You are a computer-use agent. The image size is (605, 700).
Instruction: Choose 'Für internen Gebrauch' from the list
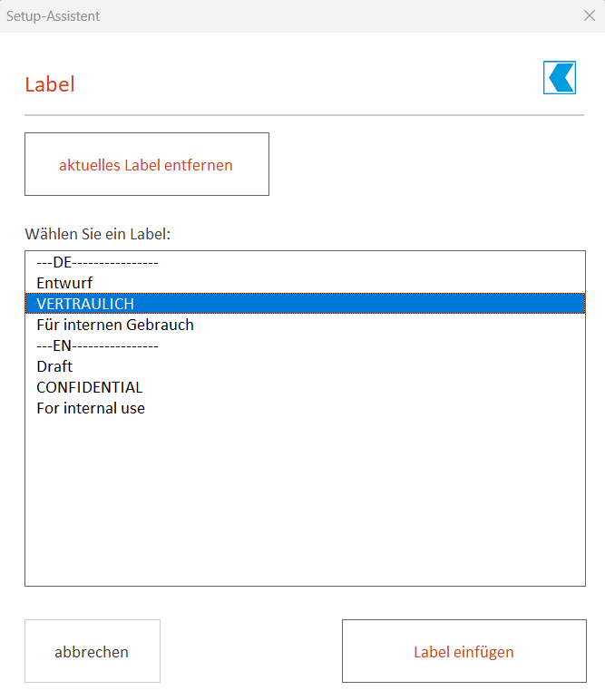tap(305, 325)
